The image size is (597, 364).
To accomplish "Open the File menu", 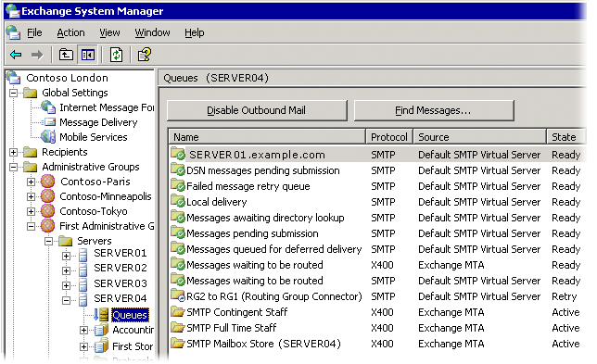I will [x=34, y=32].
